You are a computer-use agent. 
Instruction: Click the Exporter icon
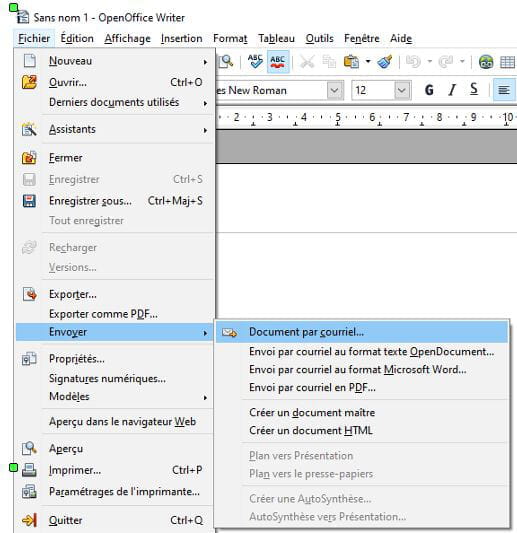point(29,294)
